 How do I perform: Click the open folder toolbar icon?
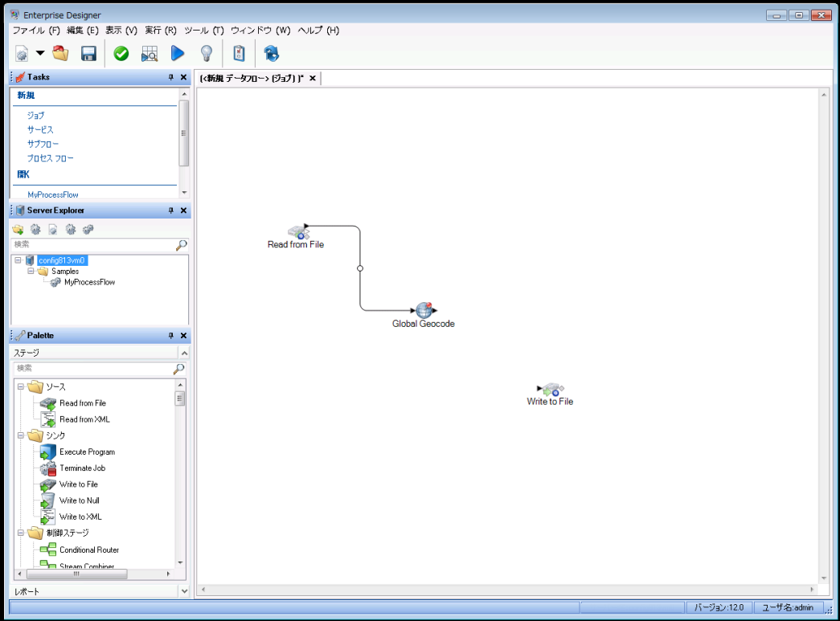coord(60,54)
